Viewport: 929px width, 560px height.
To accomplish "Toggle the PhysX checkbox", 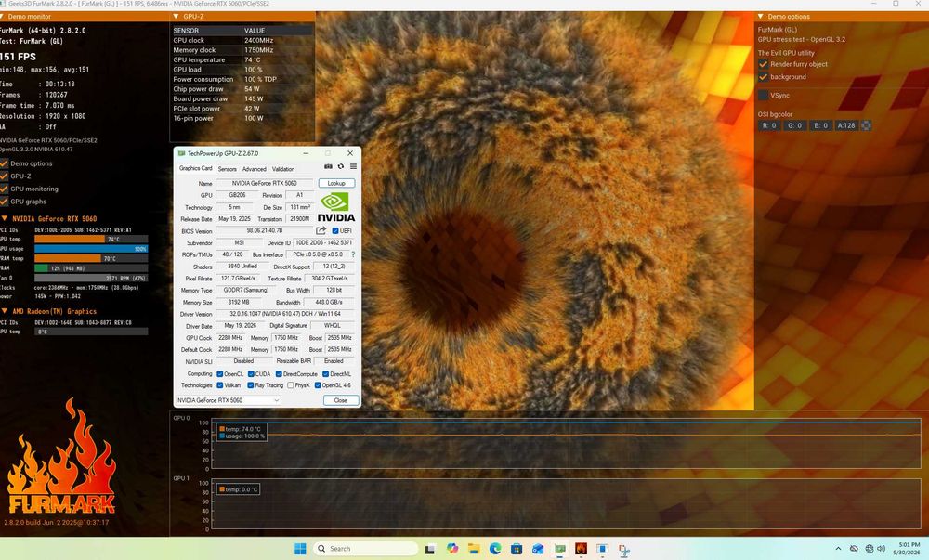I will (290, 385).
